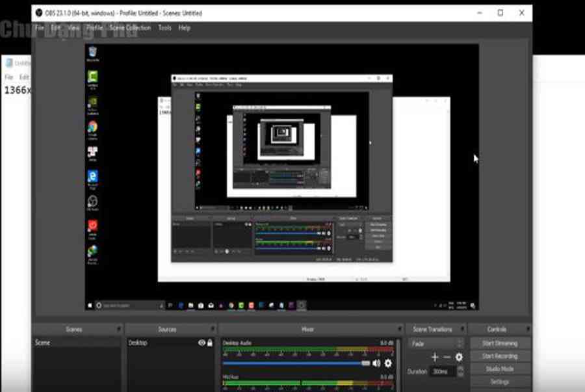Open scene transition properties gear
Image resolution: width=585 pixels, height=392 pixels.
(459, 357)
